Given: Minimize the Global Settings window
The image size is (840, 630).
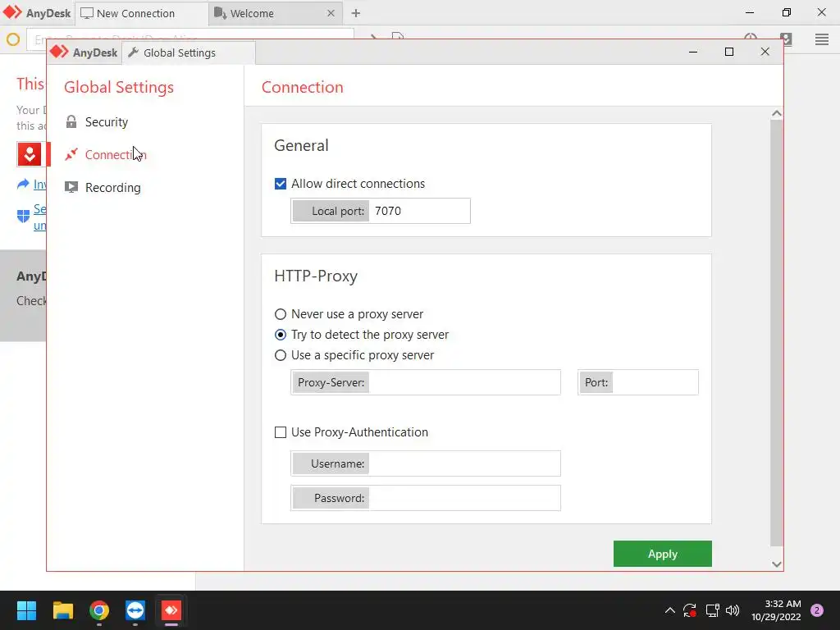Looking at the screenshot, I should tap(692, 52).
